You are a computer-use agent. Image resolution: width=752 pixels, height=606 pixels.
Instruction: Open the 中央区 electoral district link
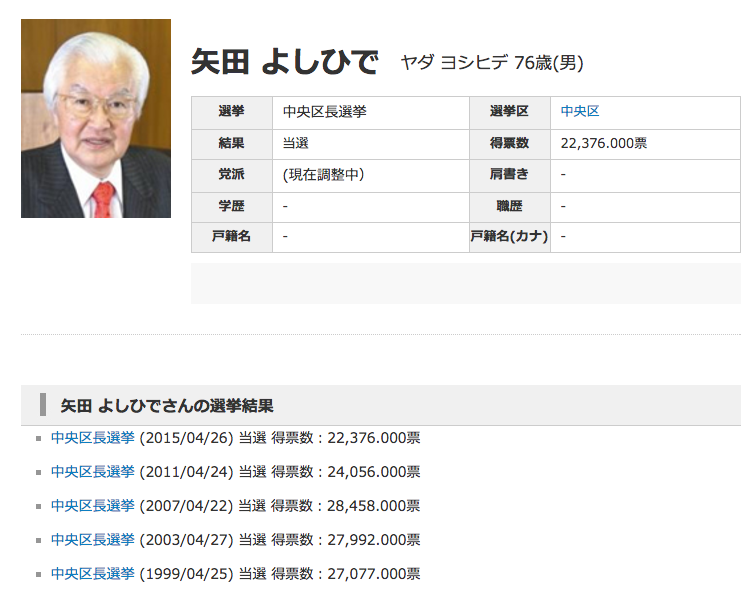click(580, 111)
